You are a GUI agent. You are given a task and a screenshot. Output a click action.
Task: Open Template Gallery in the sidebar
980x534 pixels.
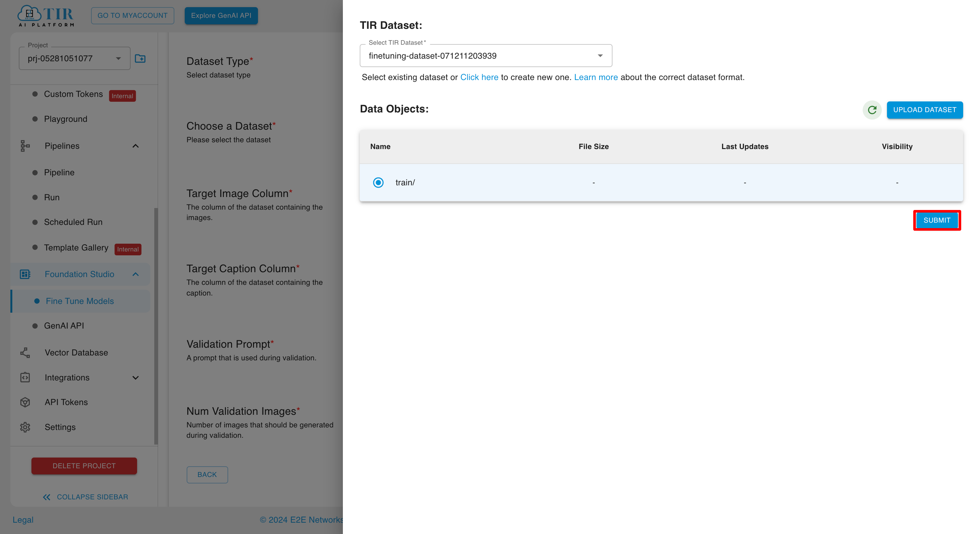[x=76, y=248]
